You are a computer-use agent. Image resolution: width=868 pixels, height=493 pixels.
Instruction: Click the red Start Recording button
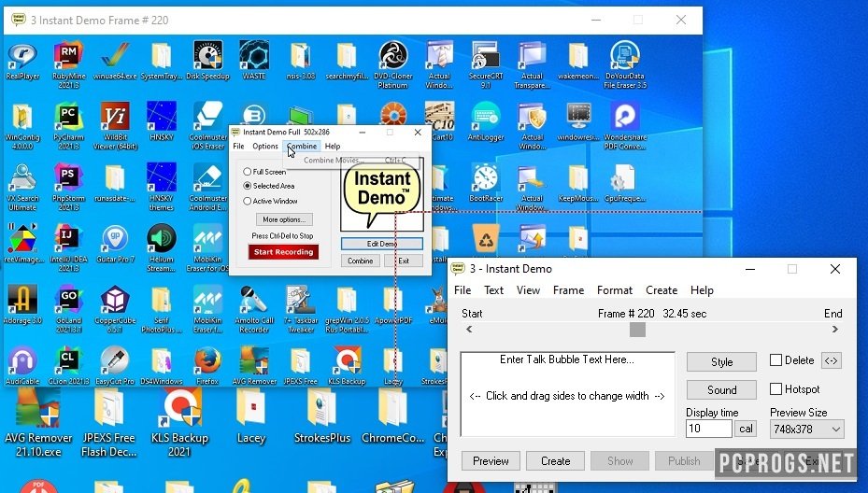pyautogui.click(x=283, y=252)
